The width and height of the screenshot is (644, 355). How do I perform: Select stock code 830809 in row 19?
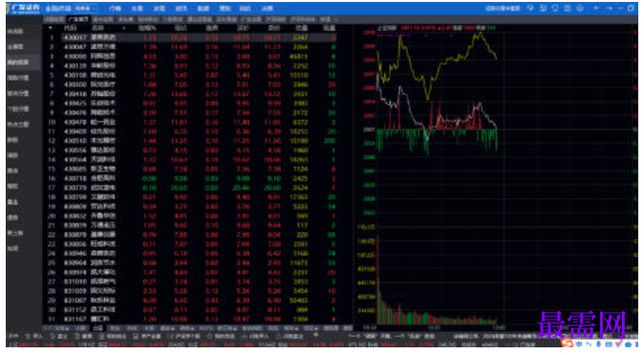pyautogui.click(x=75, y=206)
